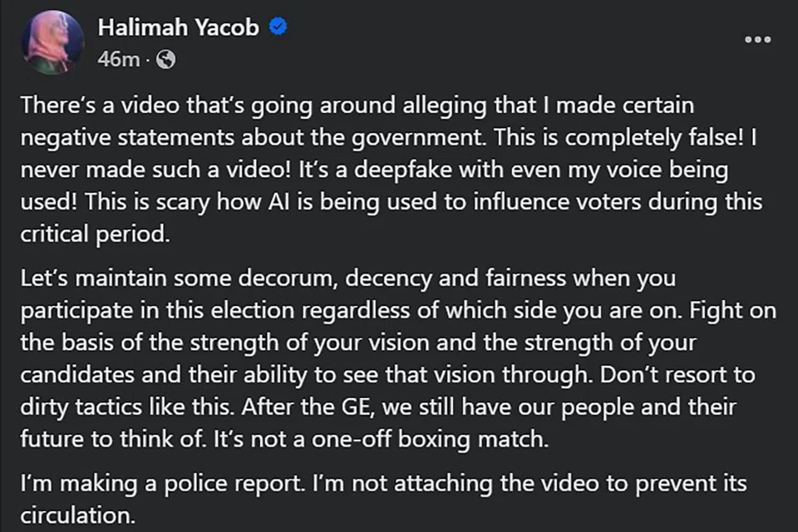Image resolution: width=798 pixels, height=532 pixels.
Task: Click the phrase "critical period."
Action: [94, 234]
